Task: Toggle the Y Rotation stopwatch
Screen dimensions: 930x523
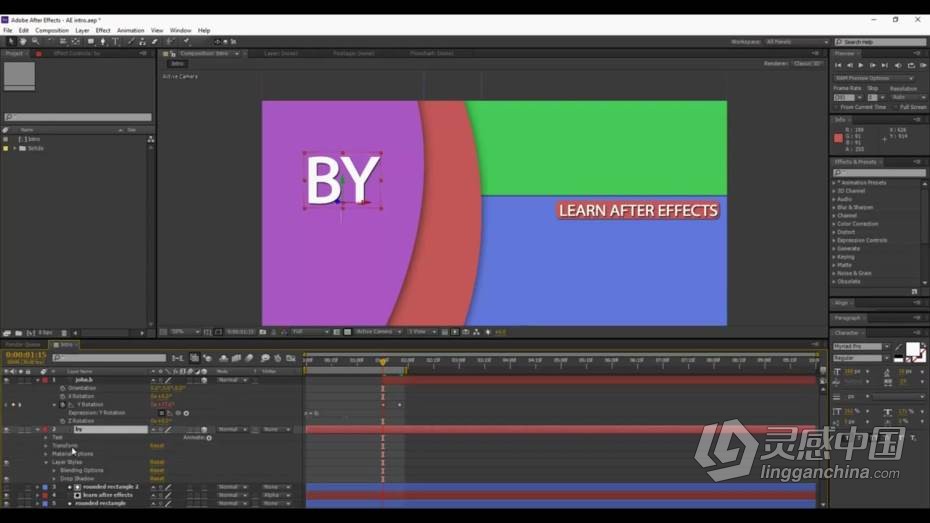Action: click(62, 404)
